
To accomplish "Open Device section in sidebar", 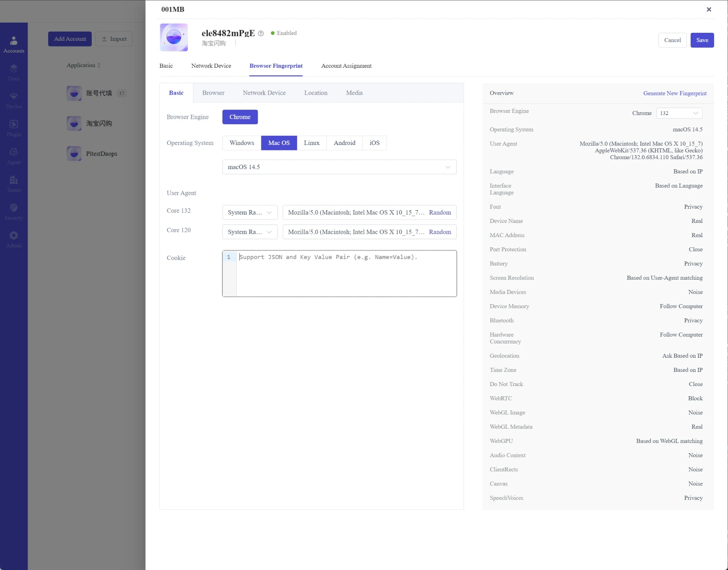I will (14, 101).
